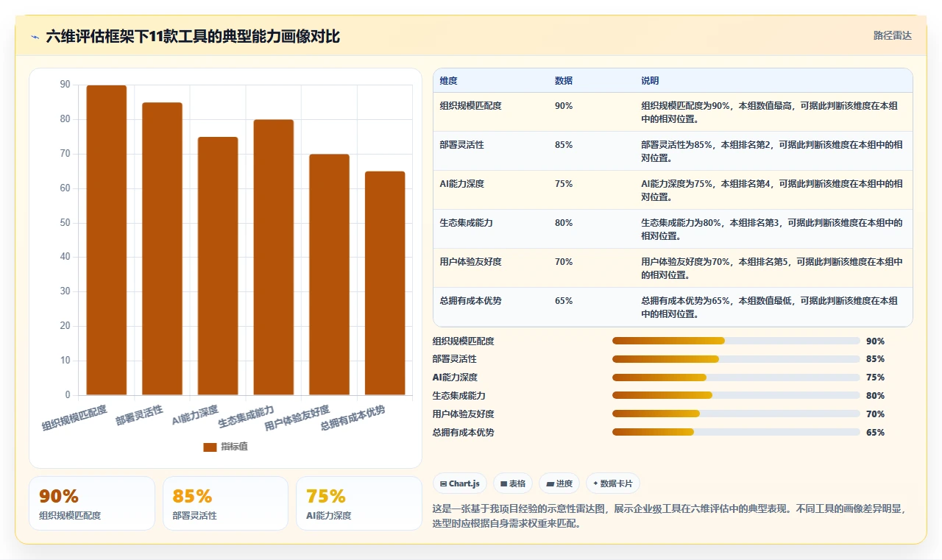Click the x-axis label 组织规模匹配度
This screenshot has width=942, height=560.
tap(74, 417)
